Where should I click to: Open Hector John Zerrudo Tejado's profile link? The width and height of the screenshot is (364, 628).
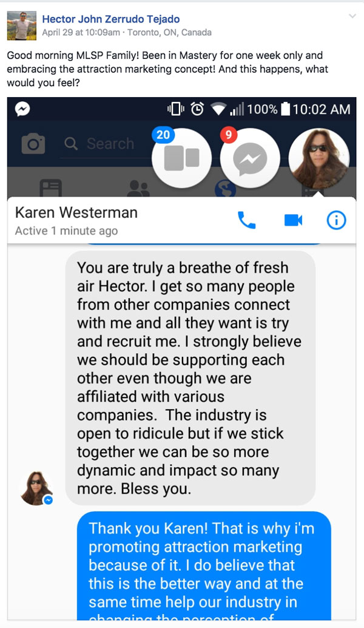tap(110, 19)
